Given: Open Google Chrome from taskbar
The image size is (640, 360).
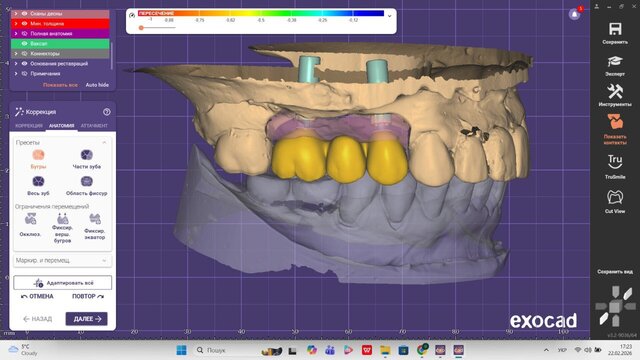Looking at the screenshot, I should 422,350.
